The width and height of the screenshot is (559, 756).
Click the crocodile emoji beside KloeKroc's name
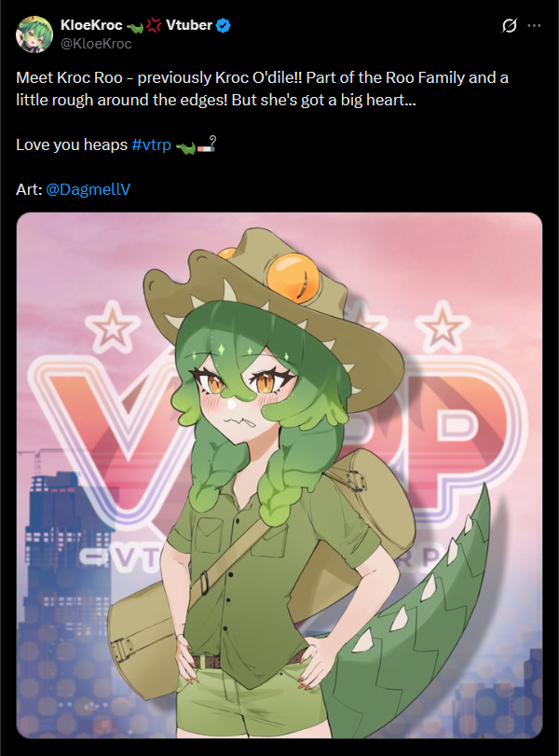click(135, 28)
